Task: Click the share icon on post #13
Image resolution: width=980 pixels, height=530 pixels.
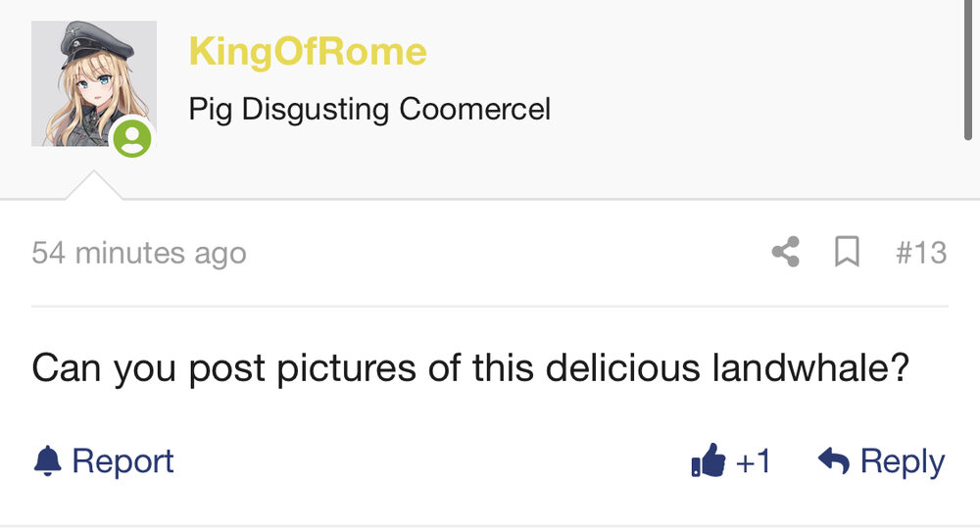Action: 786,252
